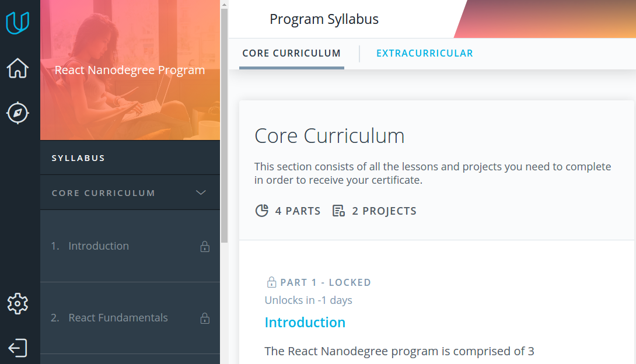Click the Udacity logo icon

click(x=18, y=23)
